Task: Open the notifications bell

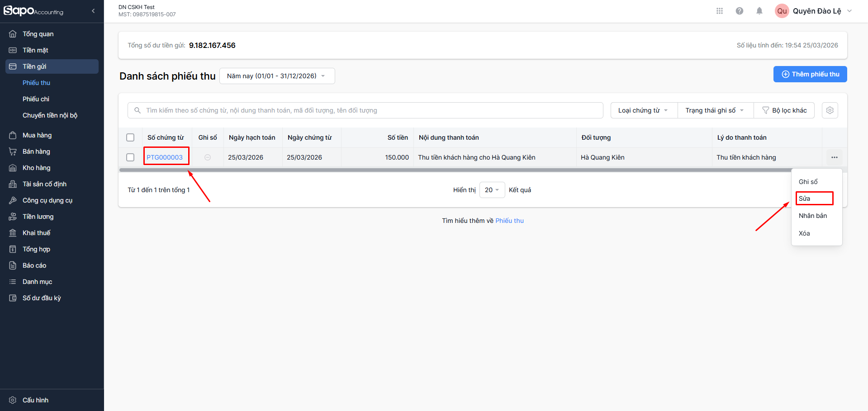Action: tap(759, 11)
